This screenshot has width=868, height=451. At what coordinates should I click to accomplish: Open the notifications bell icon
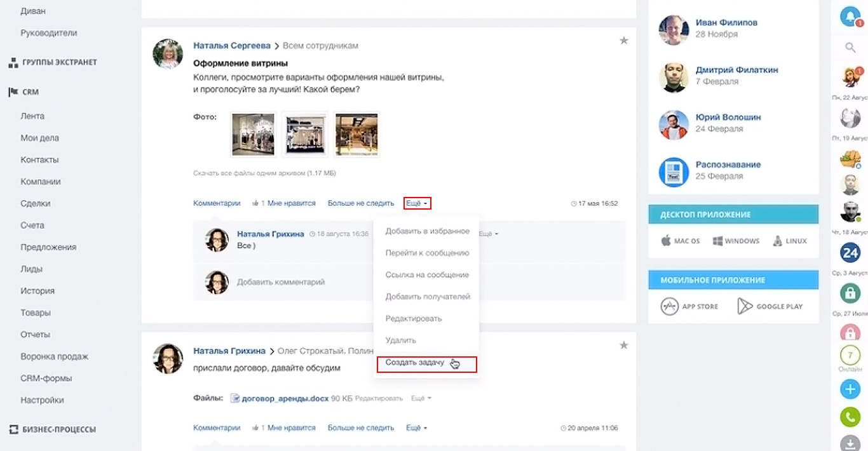click(x=850, y=16)
